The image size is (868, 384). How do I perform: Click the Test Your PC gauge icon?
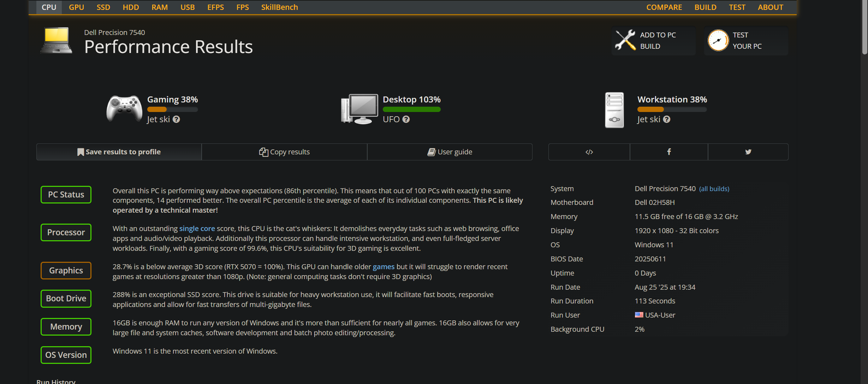[718, 40]
